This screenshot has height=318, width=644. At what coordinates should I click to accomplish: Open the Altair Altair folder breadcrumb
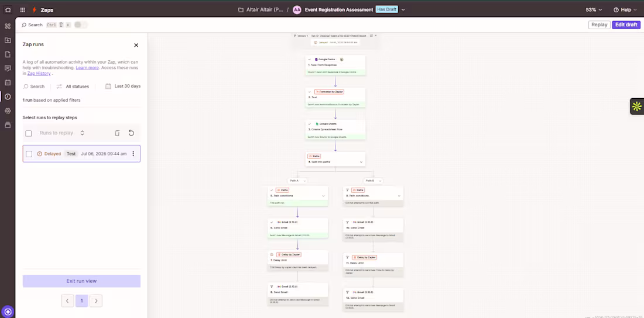[x=261, y=10]
